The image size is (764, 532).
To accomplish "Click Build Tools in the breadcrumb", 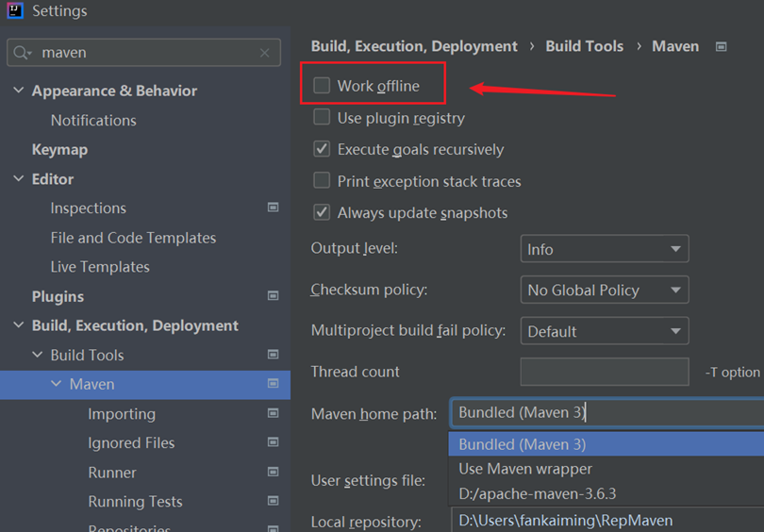I will click(584, 46).
